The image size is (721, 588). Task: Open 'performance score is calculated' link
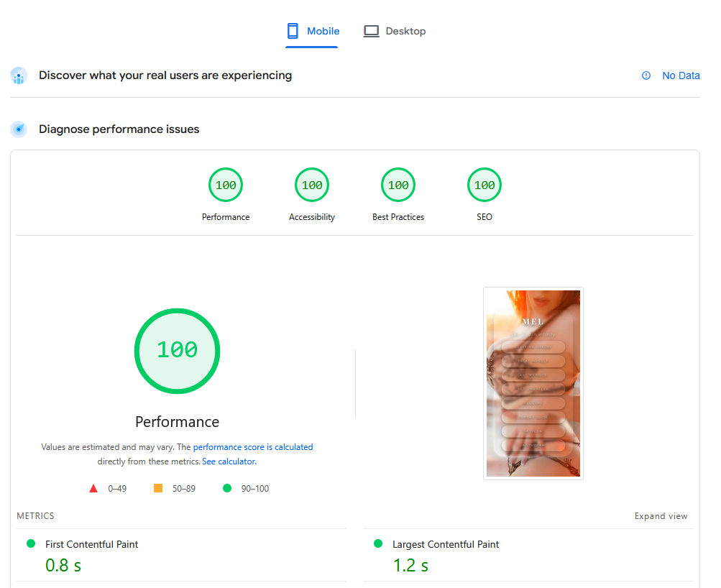click(x=253, y=447)
